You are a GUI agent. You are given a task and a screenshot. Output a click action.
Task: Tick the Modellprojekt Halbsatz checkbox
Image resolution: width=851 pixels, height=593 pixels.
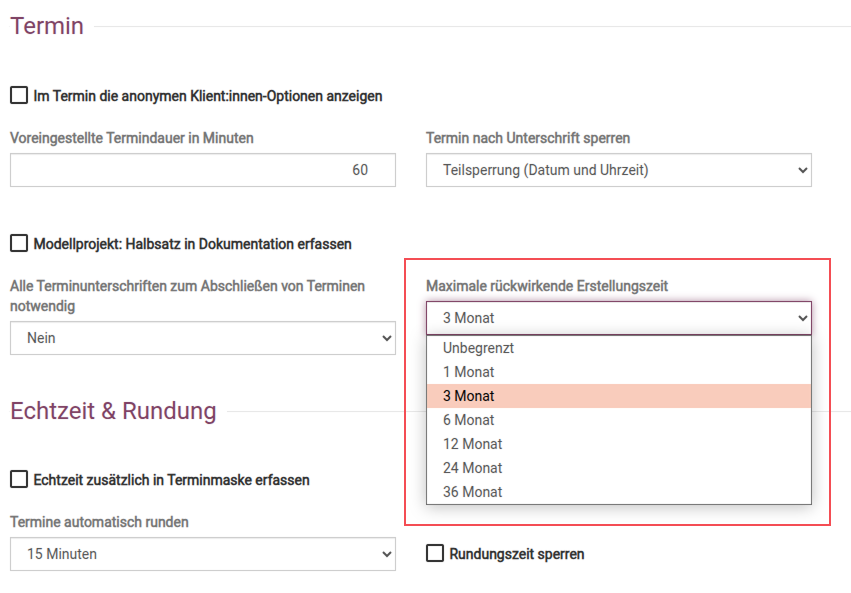coord(19,243)
